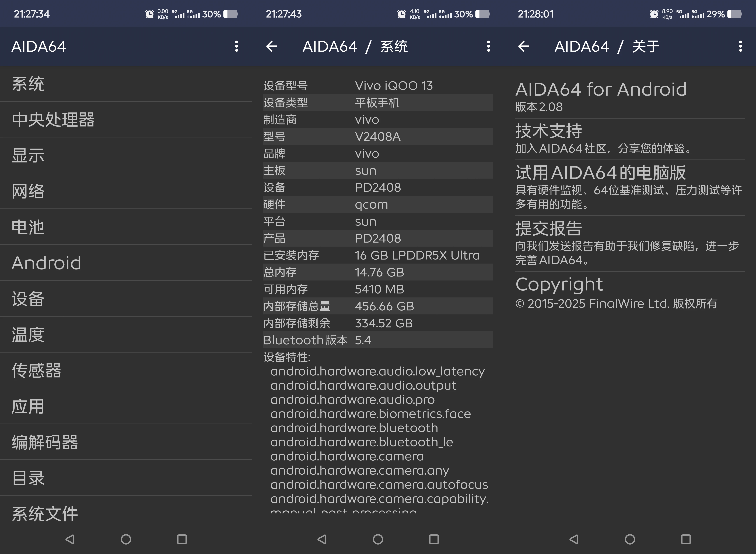Select android.hardware.camera.autofocus feature line
756x554 pixels.
[x=379, y=485]
